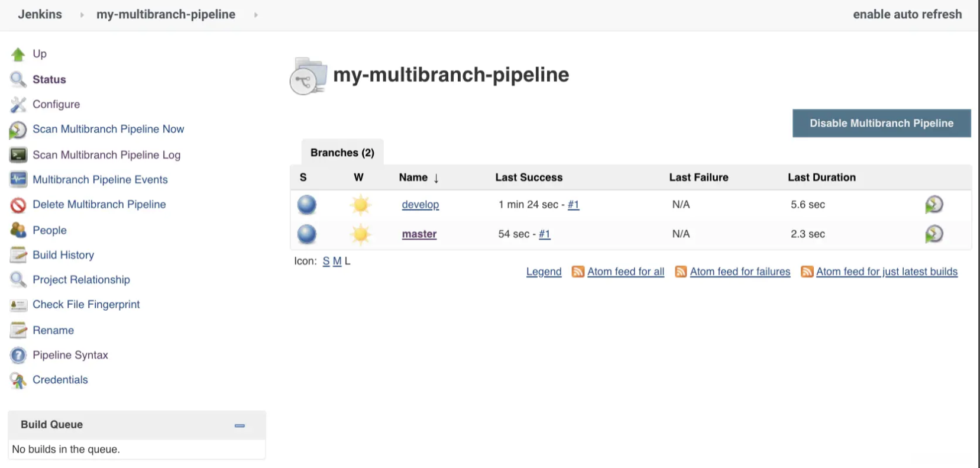Expand the my-multibranch-pipeline breadcrumb dropdown arrow
The height and width of the screenshot is (468, 980).
255,15
